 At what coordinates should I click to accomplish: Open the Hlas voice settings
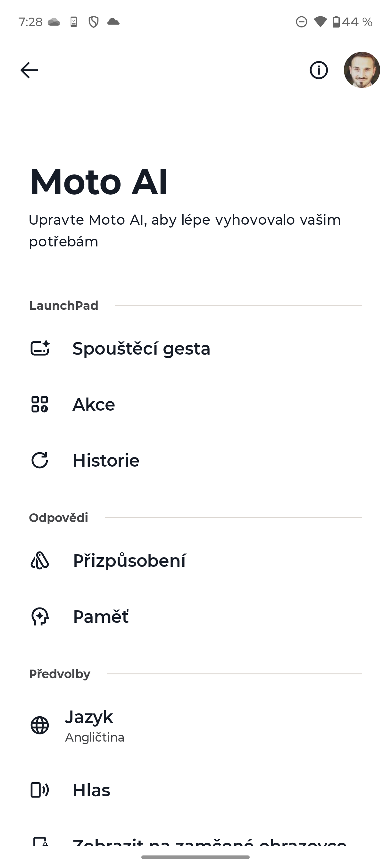point(91,790)
